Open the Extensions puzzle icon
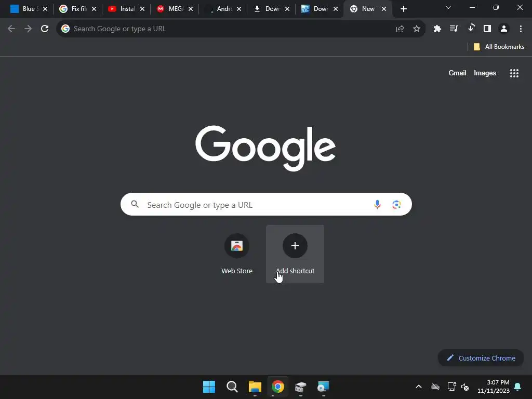The width and height of the screenshot is (532, 399). [x=437, y=29]
